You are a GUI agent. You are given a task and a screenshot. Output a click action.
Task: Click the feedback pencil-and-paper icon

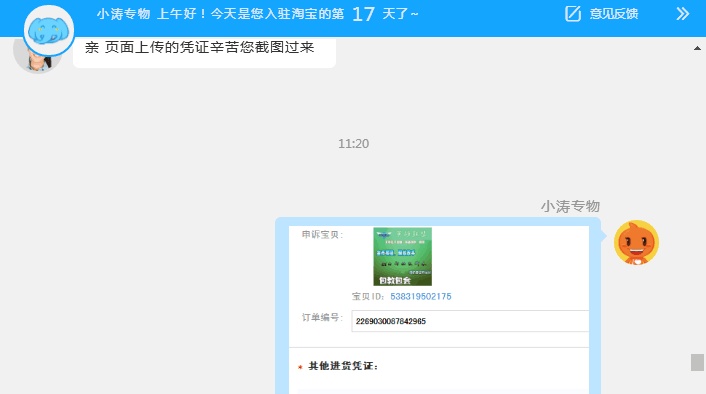pos(573,14)
